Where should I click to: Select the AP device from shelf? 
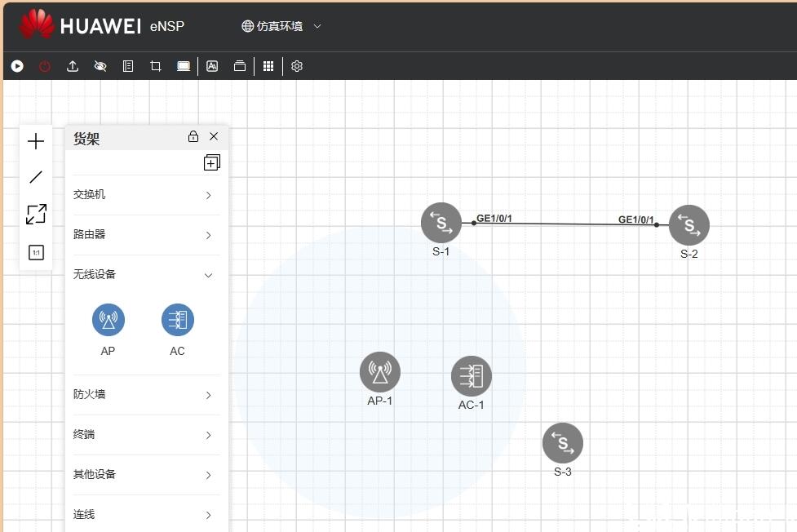click(108, 321)
